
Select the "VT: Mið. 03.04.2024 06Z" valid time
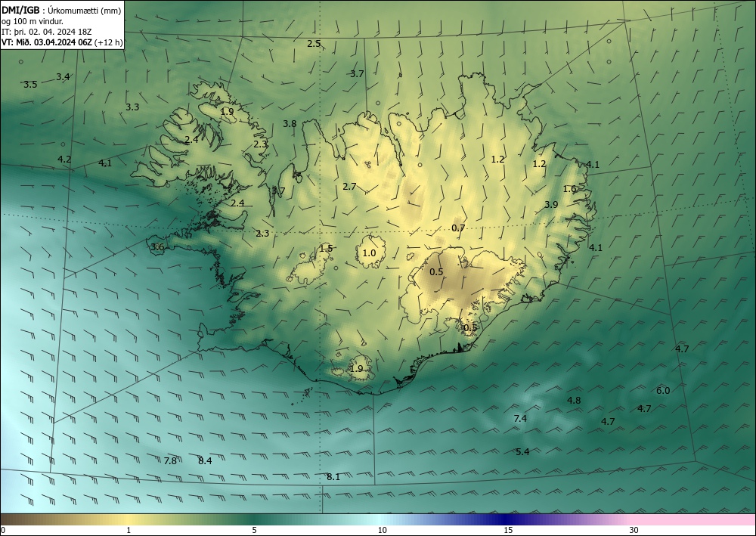[x=47, y=42]
